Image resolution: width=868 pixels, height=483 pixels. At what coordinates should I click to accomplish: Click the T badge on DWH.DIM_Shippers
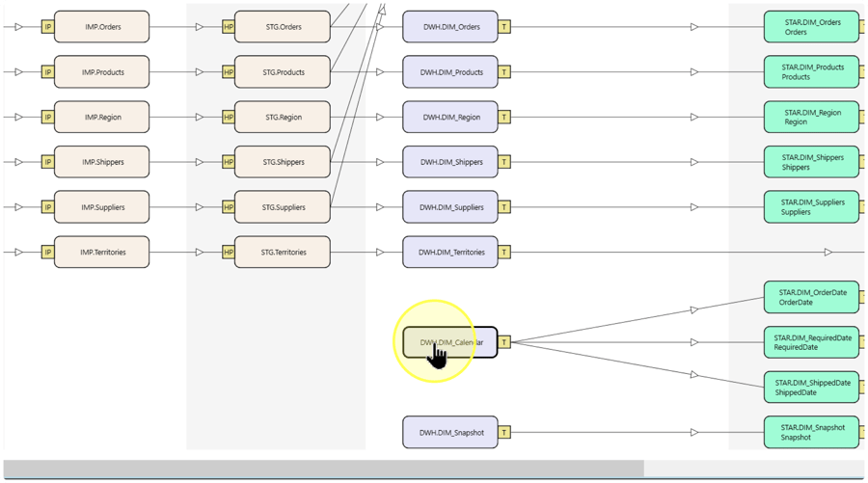point(504,162)
